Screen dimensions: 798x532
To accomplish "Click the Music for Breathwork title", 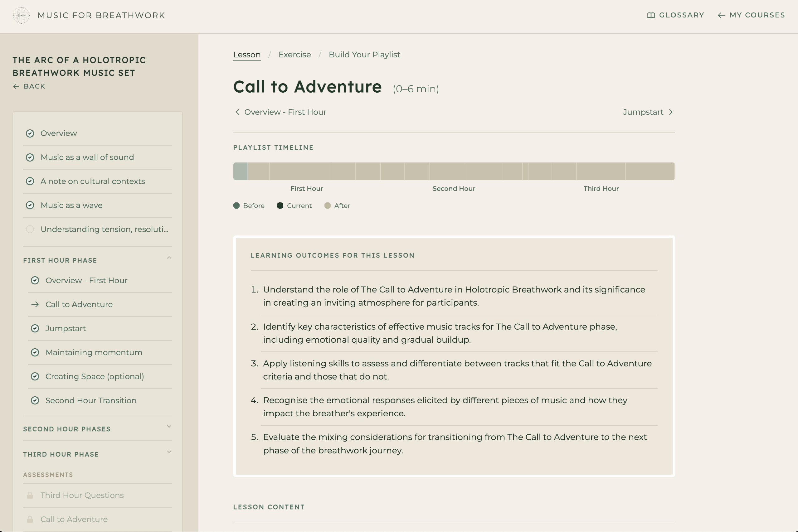I will 101,15.
